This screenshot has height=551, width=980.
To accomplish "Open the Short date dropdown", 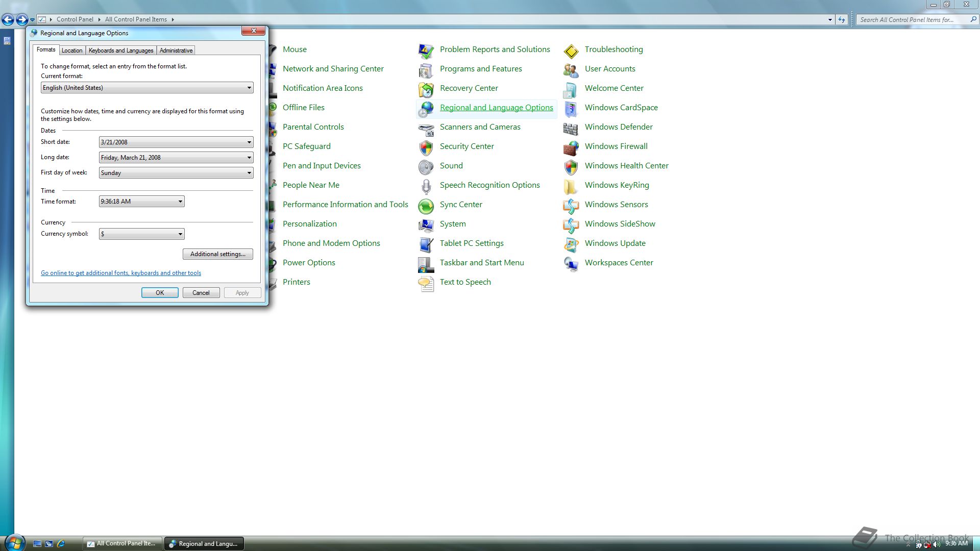I will click(176, 142).
